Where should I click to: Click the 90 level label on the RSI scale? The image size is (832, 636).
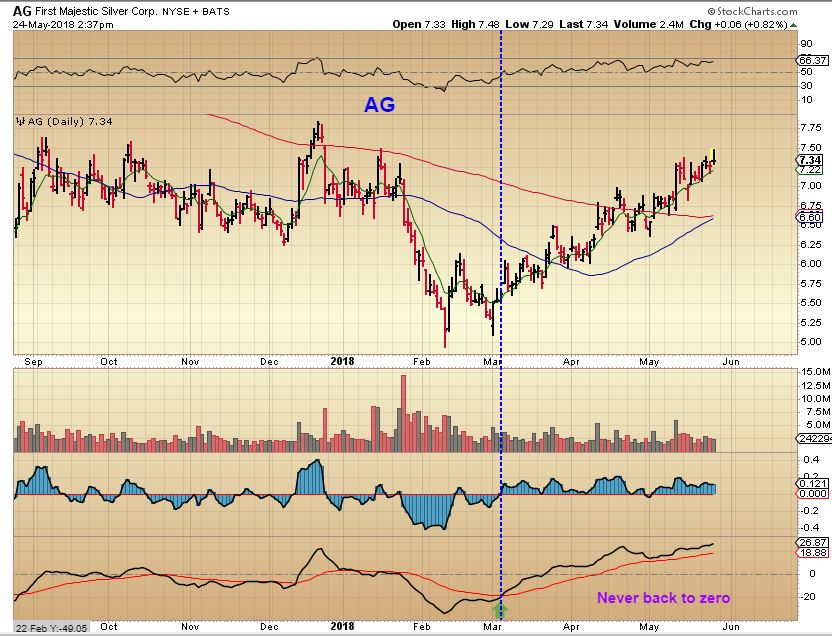point(807,44)
